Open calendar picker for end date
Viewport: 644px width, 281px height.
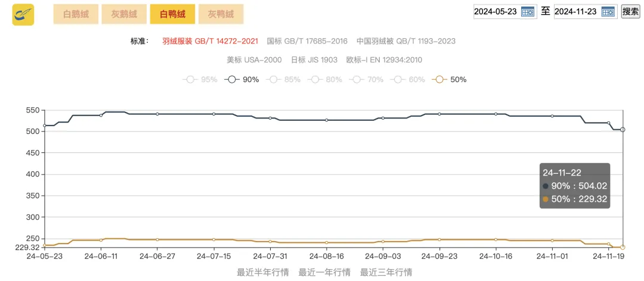click(608, 12)
